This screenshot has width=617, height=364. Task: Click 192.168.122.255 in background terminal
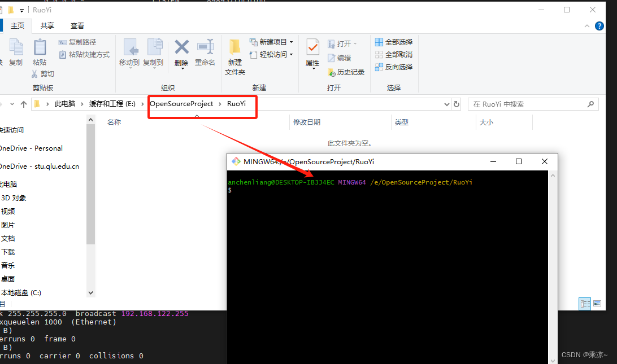point(155,314)
